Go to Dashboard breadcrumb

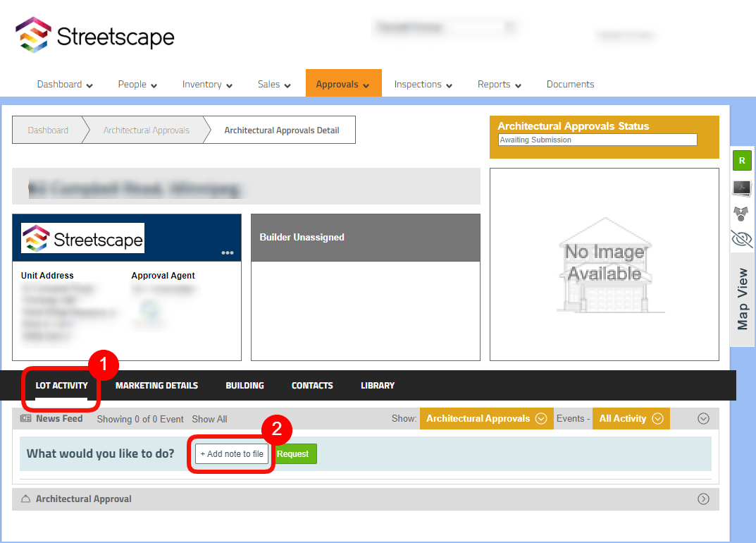pyautogui.click(x=48, y=130)
